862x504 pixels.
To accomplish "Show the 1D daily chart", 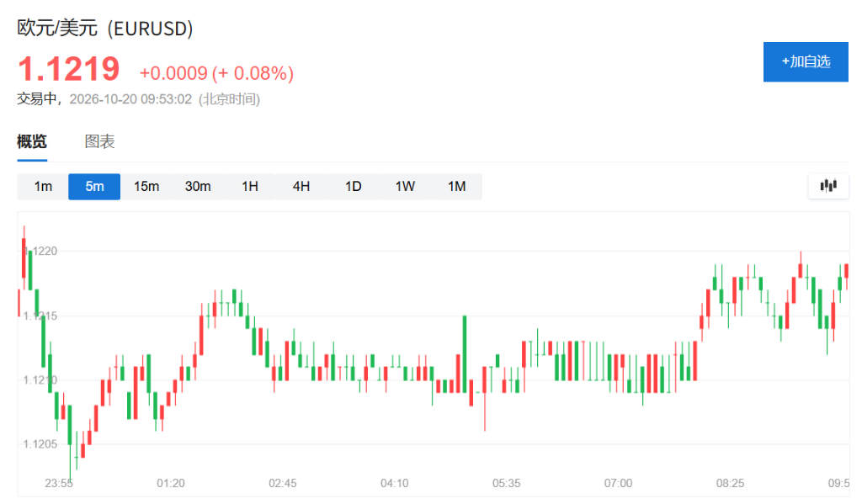I will point(353,186).
